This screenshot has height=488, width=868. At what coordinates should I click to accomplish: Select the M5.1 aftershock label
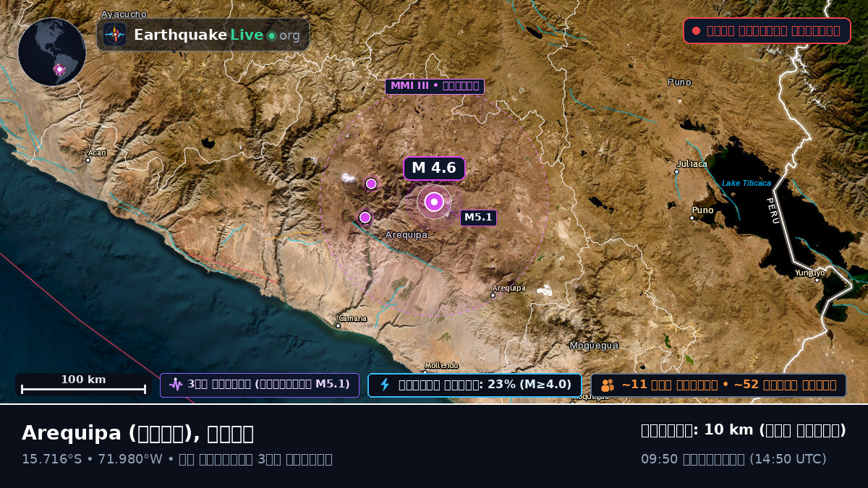tap(478, 218)
